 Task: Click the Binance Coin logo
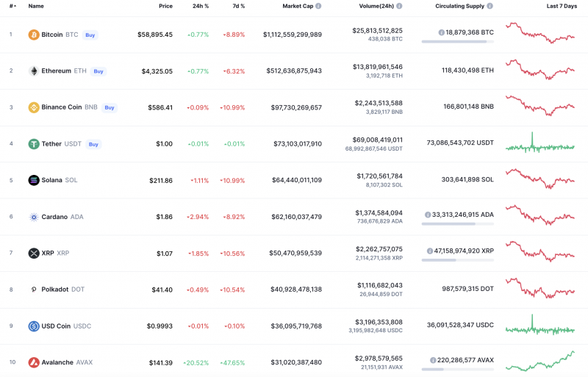tap(34, 107)
